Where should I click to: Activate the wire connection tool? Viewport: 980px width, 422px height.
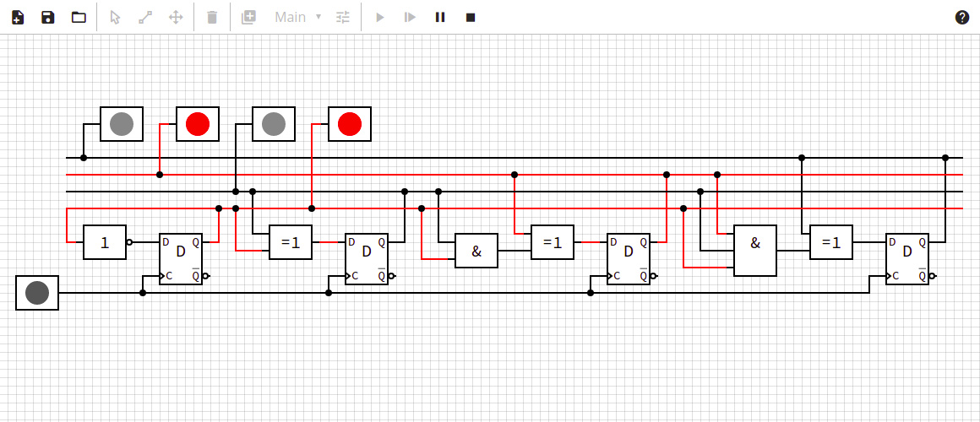pyautogui.click(x=145, y=18)
